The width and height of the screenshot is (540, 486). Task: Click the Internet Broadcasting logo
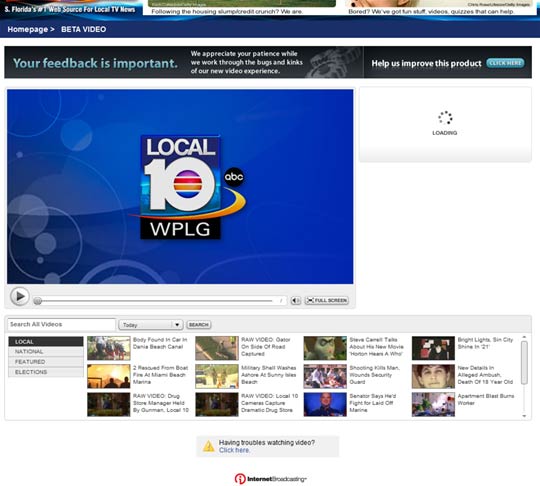(270, 479)
